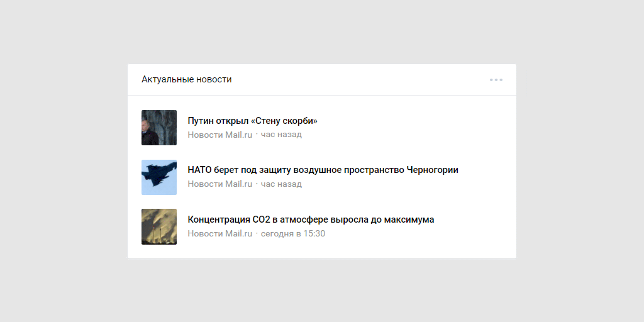644x322 pixels.
Task: Click empty header space left of three-dot menu
Action: [377, 80]
